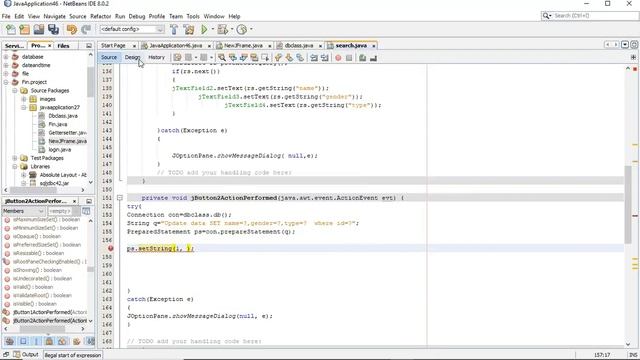Viewport: 640px width, 360px height.
Task: Toggle show static members in Navigator
Action: tap(36, 341)
